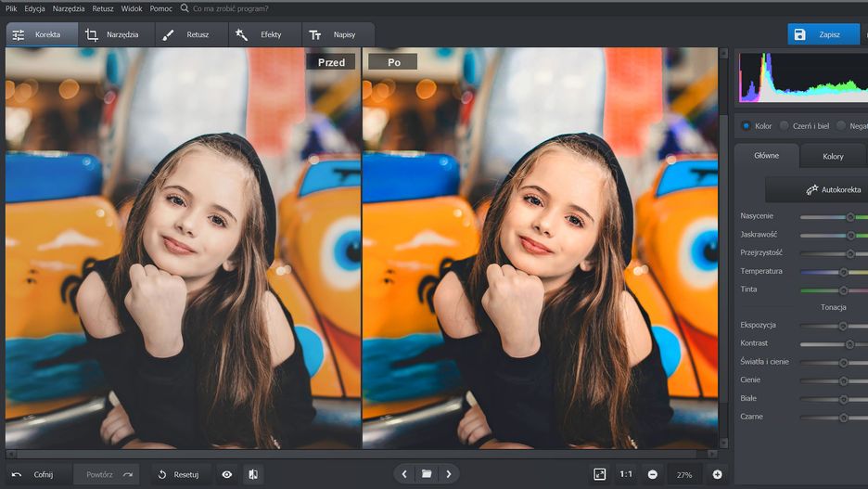Click the scroll left arrow below the canvas
Screen dimensions: 868x489
[11, 454]
